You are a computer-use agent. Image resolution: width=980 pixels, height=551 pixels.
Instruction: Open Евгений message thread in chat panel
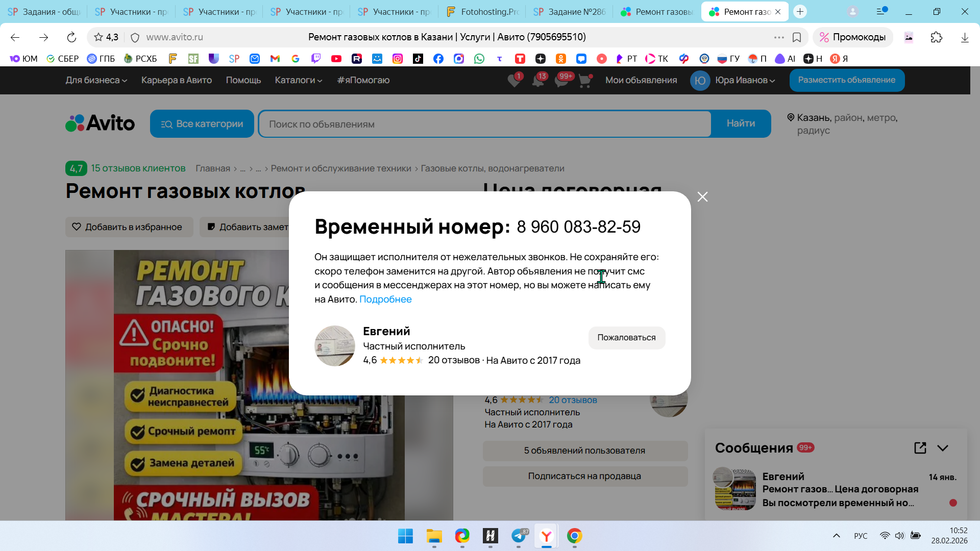pos(837,489)
